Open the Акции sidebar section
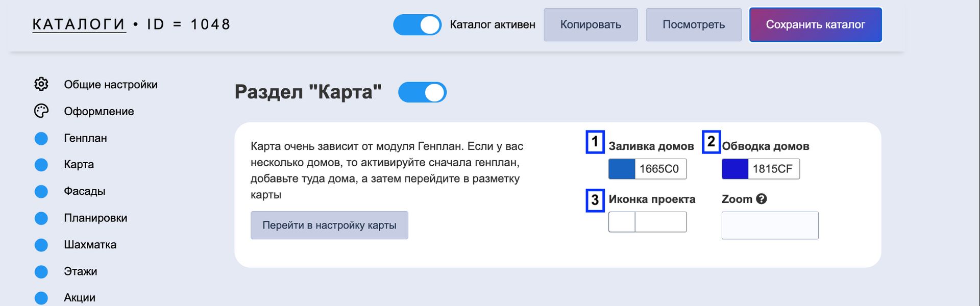 pyautogui.click(x=79, y=298)
